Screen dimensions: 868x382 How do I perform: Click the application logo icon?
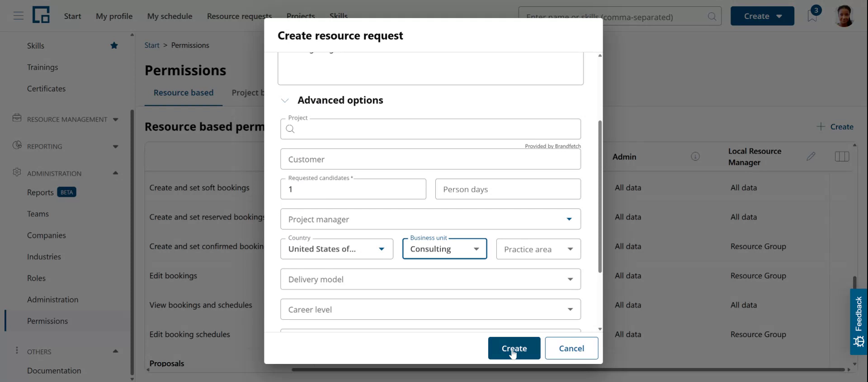(x=41, y=15)
